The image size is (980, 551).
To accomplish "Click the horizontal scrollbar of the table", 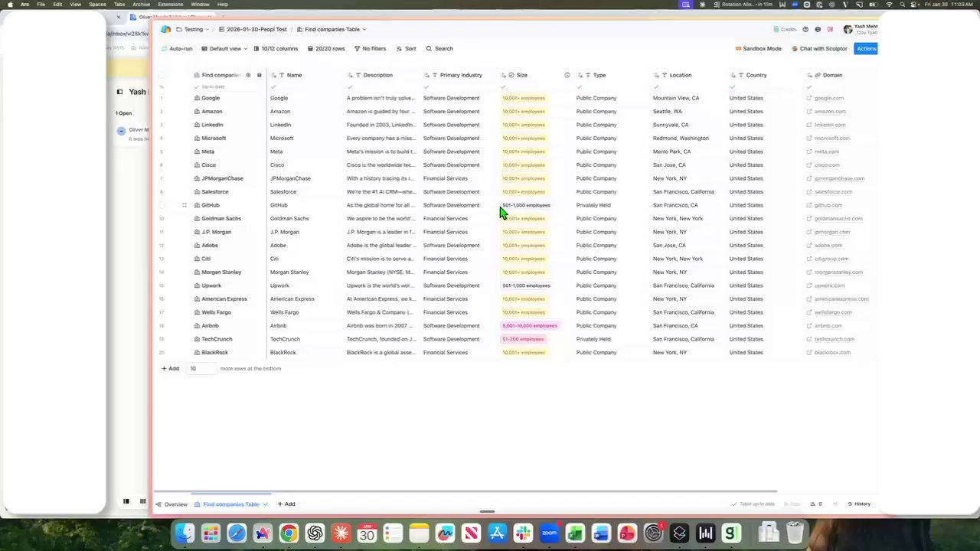I will 465,491.
